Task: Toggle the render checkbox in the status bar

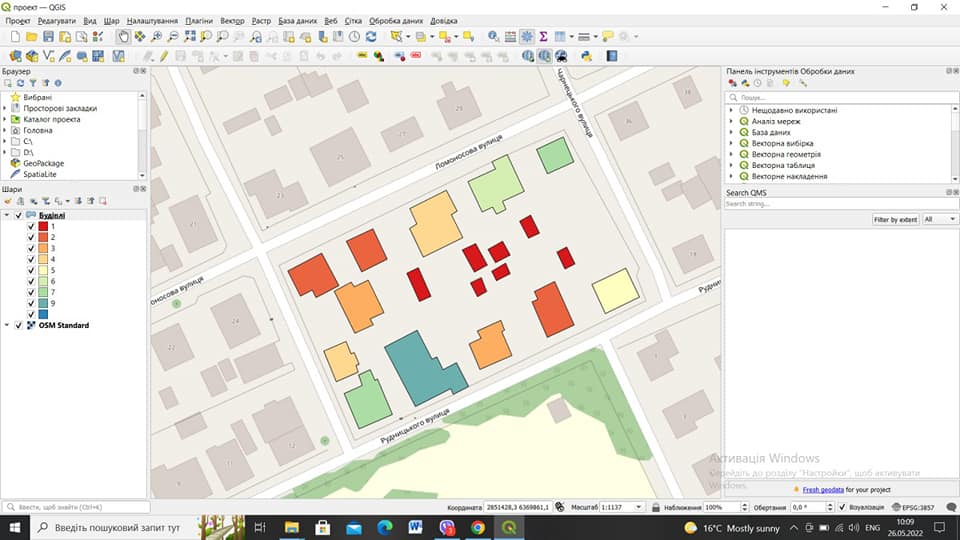Action: coord(842,507)
